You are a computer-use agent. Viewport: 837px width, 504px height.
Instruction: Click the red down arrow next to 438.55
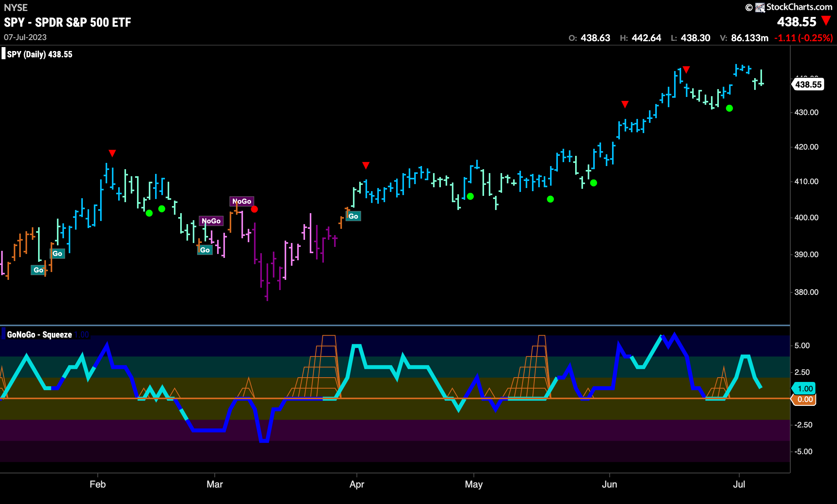point(826,20)
